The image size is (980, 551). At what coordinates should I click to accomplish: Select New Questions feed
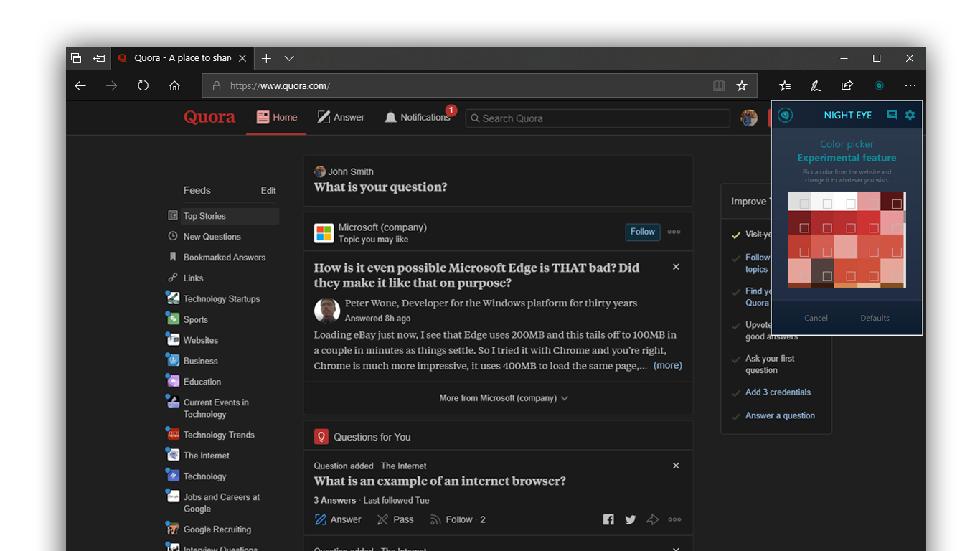coord(204,237)
